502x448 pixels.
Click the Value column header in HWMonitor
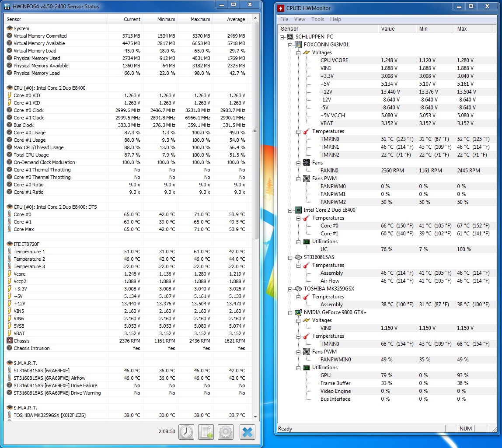[x=397, y=28]
